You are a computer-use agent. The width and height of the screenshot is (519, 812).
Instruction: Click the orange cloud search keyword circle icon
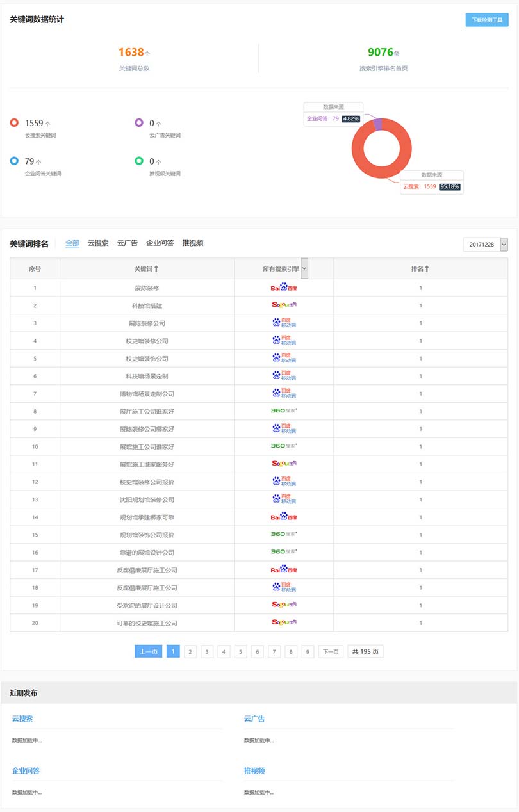[14, 123]
